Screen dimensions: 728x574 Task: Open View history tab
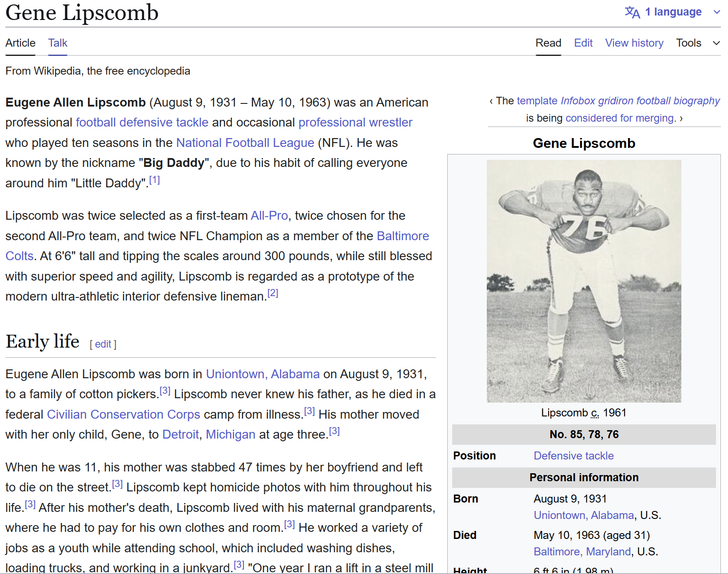tap(634, 43)
